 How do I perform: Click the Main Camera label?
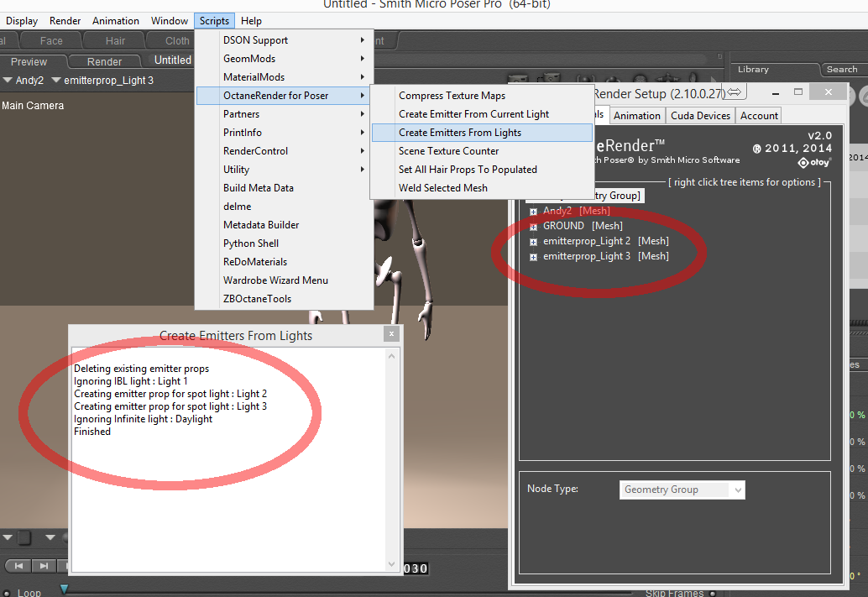pos(33,106)
